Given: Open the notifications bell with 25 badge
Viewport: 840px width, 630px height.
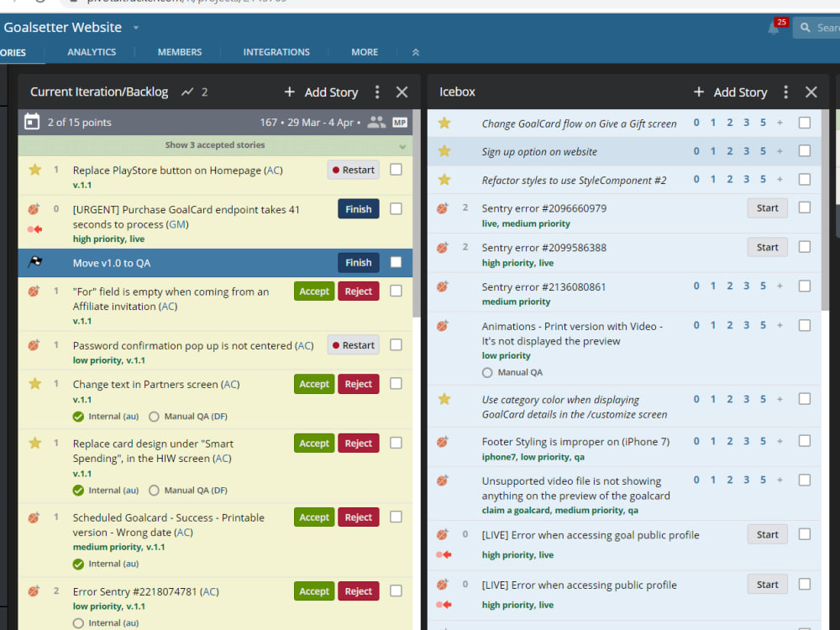Looking at the screenshot, I should 774,28.
